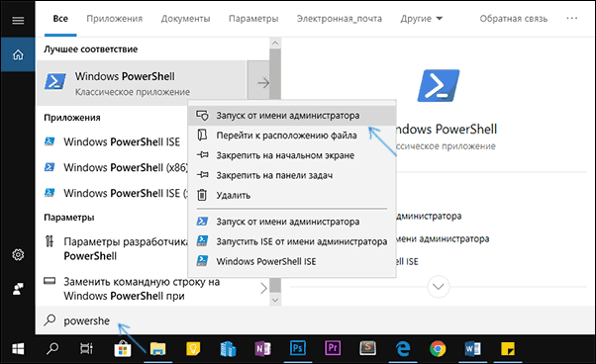The width and height of the screenshot is (596, 364).
Task: Open the yellow lightbulb app on taskbar
Action: coord(193,349)
